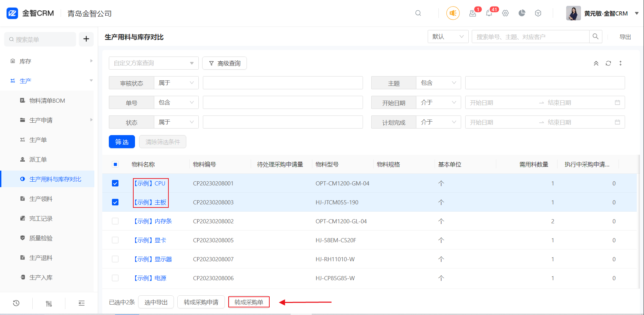644x315 pixels.
Task: Click the 导出 link at top right
Action: click(625, 37)
